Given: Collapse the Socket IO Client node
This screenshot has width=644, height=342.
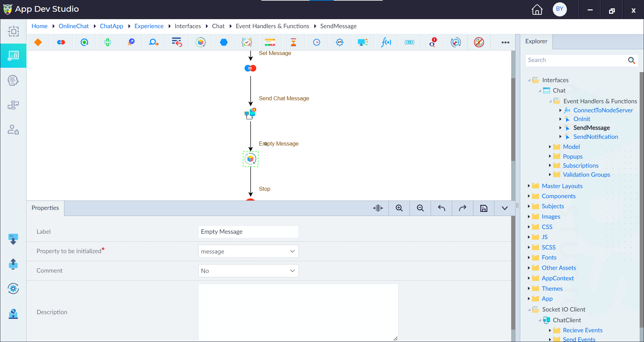Looking at the screenshot, I should click(x=529, y=309).
